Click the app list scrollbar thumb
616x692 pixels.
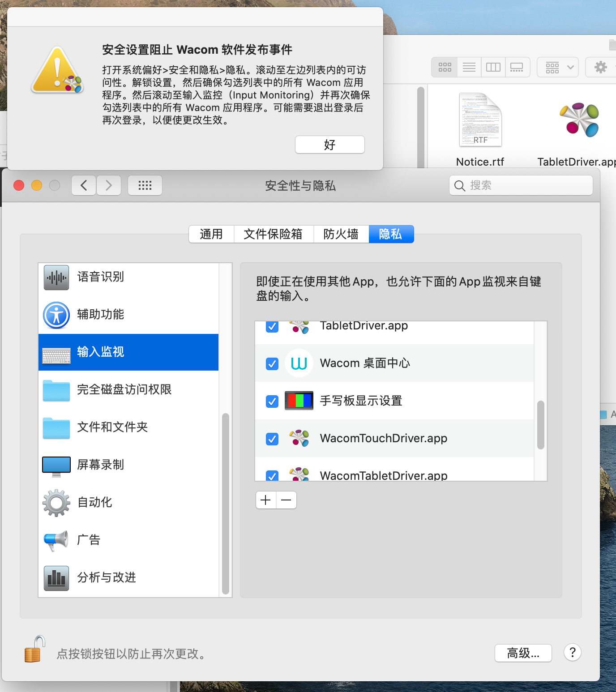541,425
